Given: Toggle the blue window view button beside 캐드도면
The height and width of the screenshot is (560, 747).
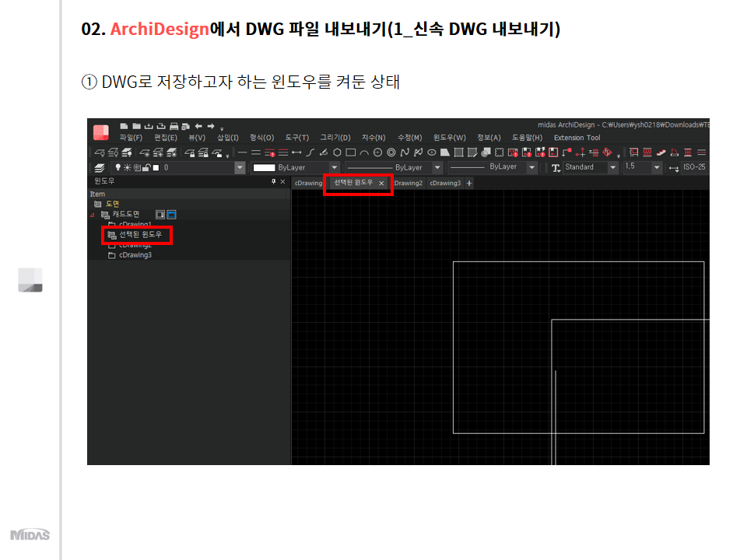Looking at the screenshot, I should (x=171, y=215).
